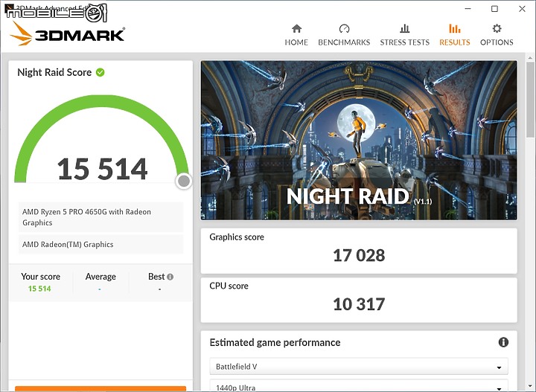
Task: Click the Graphics score value 17 028
Action: [x=359, y=255]
